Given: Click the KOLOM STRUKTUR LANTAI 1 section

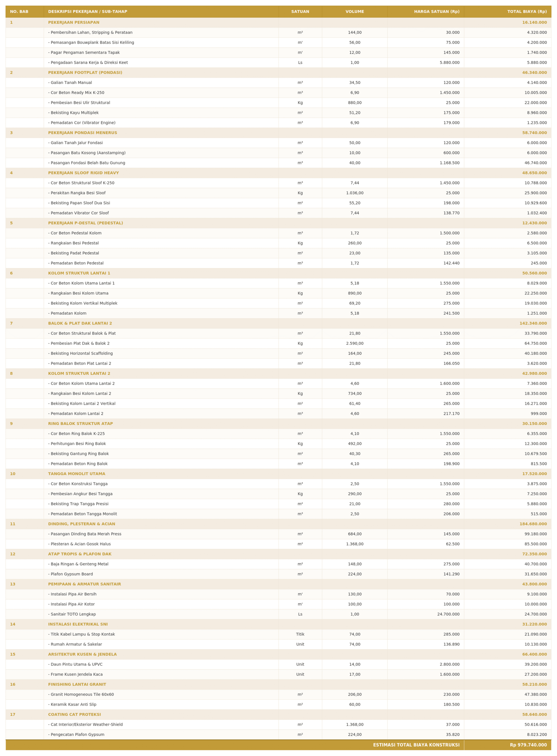Looking at the screenshot, I should tap(278, 273).
